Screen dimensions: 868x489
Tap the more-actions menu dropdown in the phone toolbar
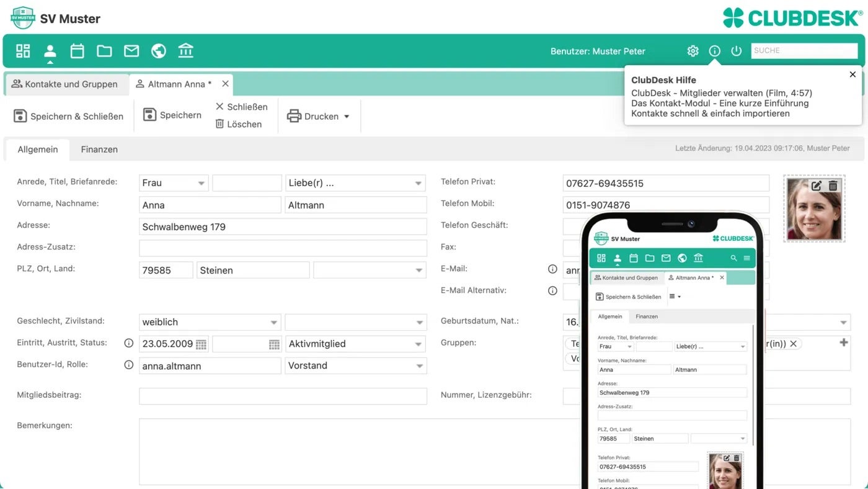pos(675,297)
